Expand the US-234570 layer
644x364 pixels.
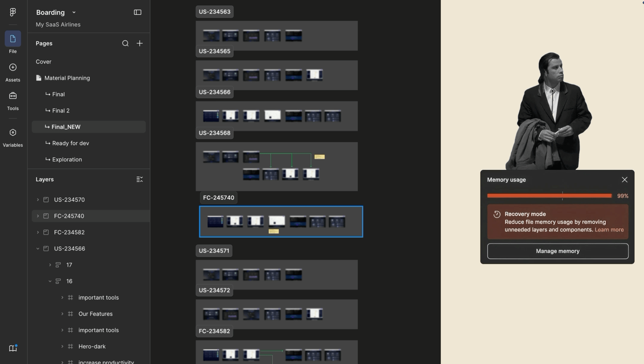click(38, 200)
